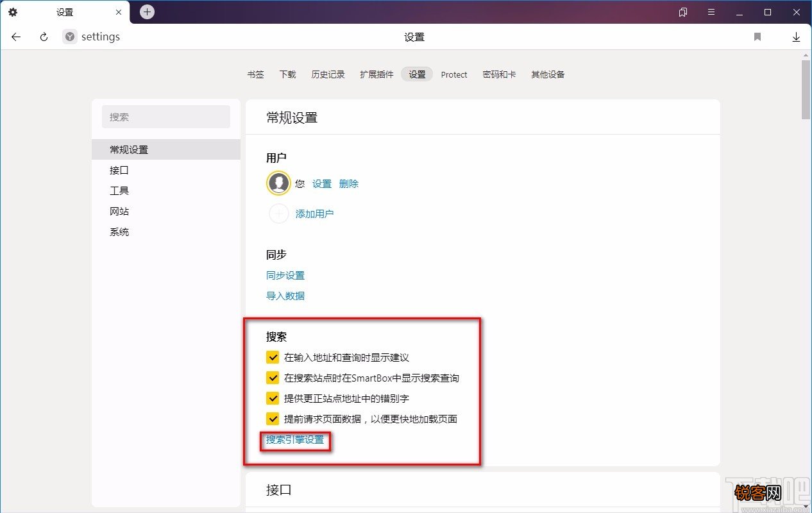This screenshot has height=513, width=812.
Task: Open the 扩展插件 tab
Action: pyautogui.click(x=376, y=74)
